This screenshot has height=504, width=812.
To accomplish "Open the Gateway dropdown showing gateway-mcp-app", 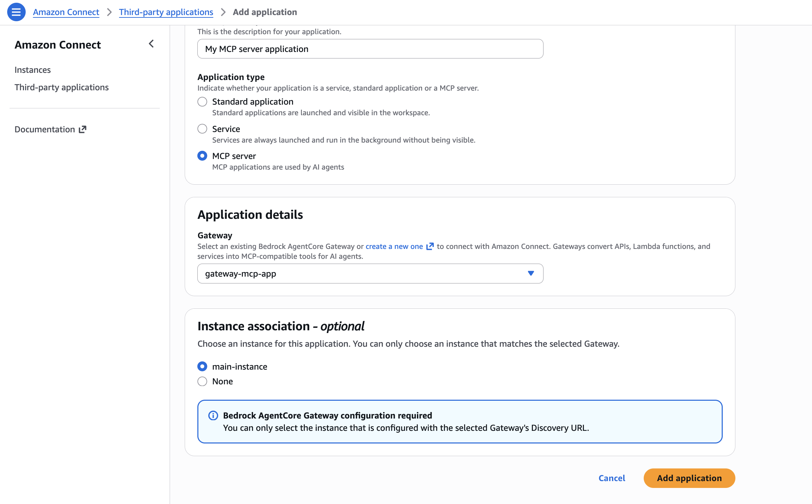I will click(370, 273).
